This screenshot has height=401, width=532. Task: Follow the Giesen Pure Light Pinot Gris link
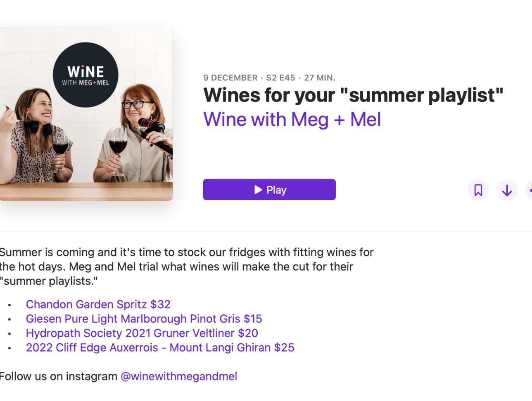144,319
